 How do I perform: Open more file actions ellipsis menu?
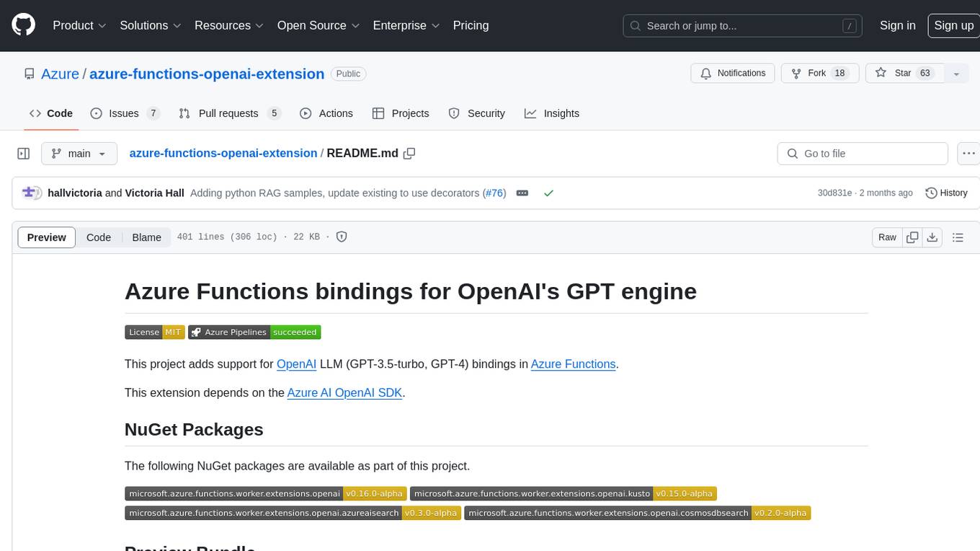968,154
